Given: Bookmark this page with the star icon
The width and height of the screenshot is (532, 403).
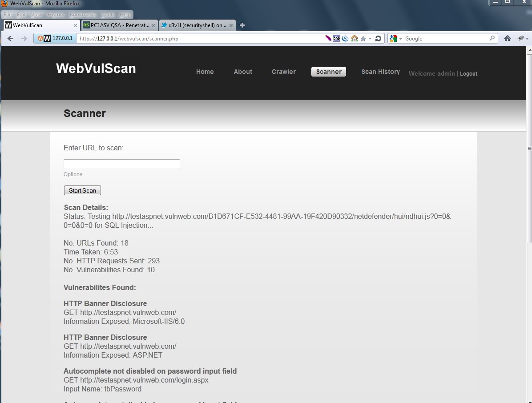Looking at the screenshot, I should click(x=363, y=39).
